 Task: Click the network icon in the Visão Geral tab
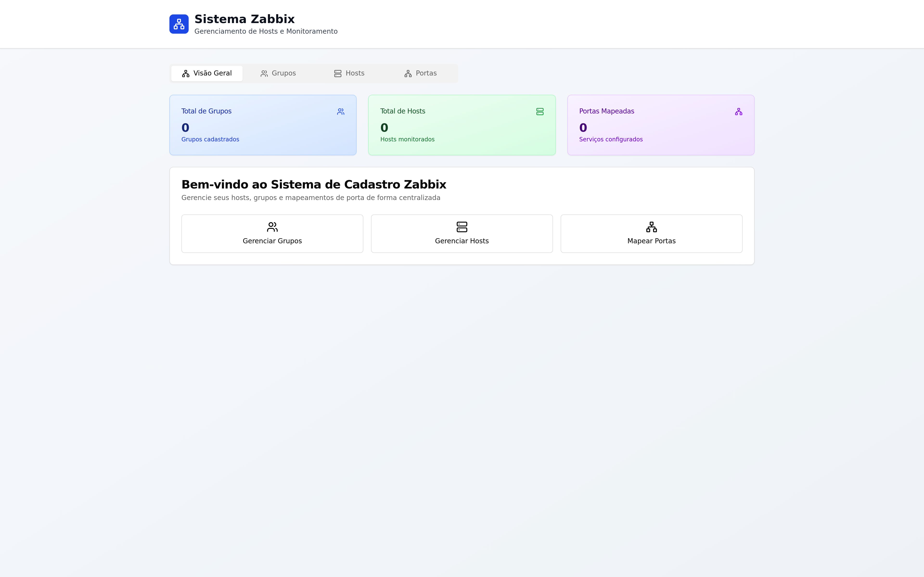186,74
